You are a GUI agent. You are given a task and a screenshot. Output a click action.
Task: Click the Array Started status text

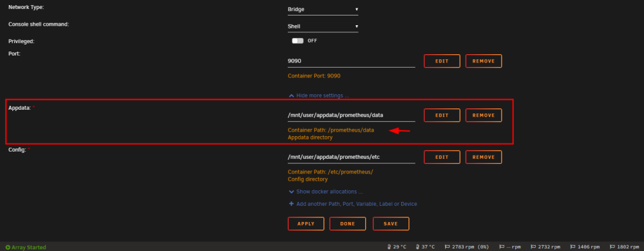29,247
